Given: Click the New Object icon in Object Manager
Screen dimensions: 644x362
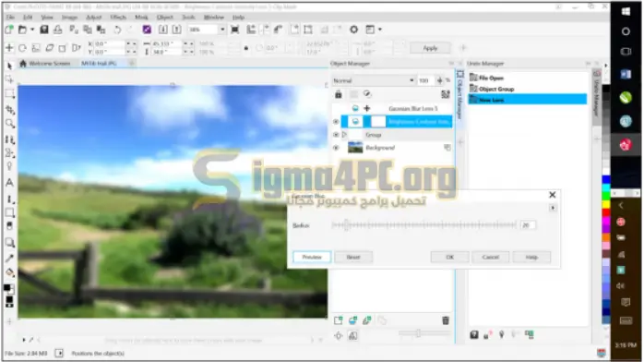Looking at the screenshot, I should point(338,320).
